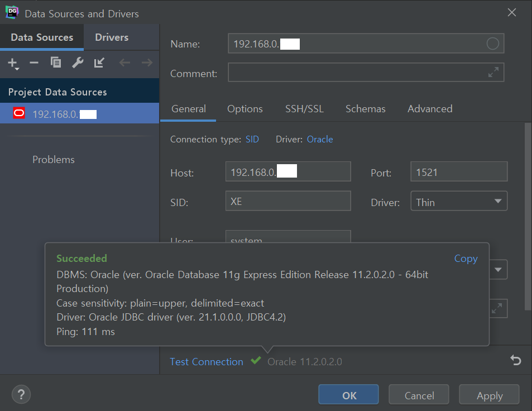
Task: Click the color circle in Name field
Action: coord(492,44)
